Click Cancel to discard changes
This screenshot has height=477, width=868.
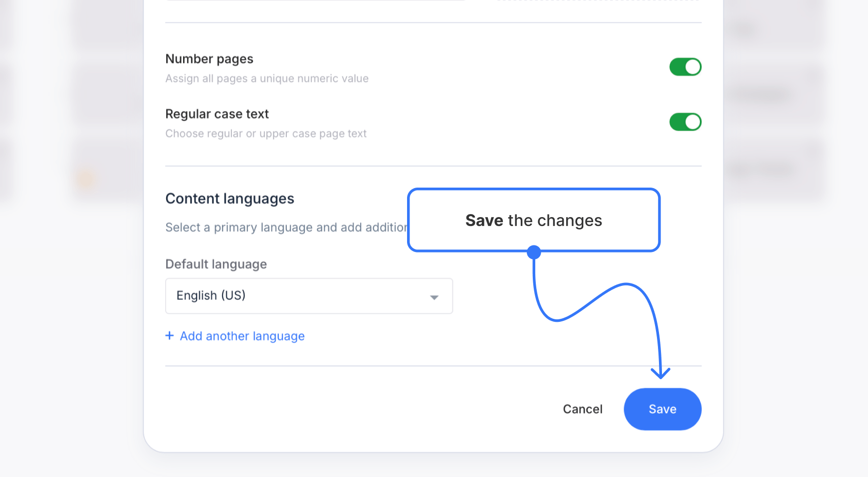(x=582, y=409)
